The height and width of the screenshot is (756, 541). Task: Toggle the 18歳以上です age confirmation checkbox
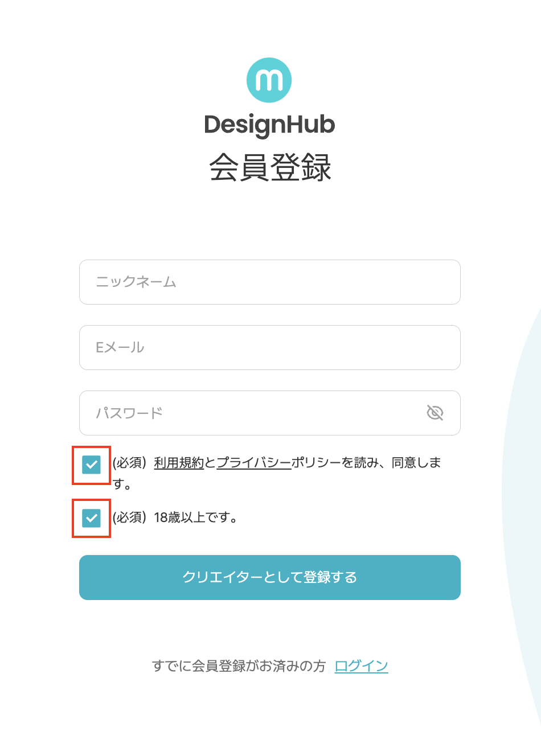tap(91, 519)
